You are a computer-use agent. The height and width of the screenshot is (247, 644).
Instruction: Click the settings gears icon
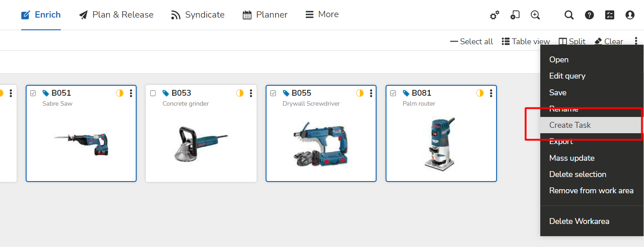[495, 15]
